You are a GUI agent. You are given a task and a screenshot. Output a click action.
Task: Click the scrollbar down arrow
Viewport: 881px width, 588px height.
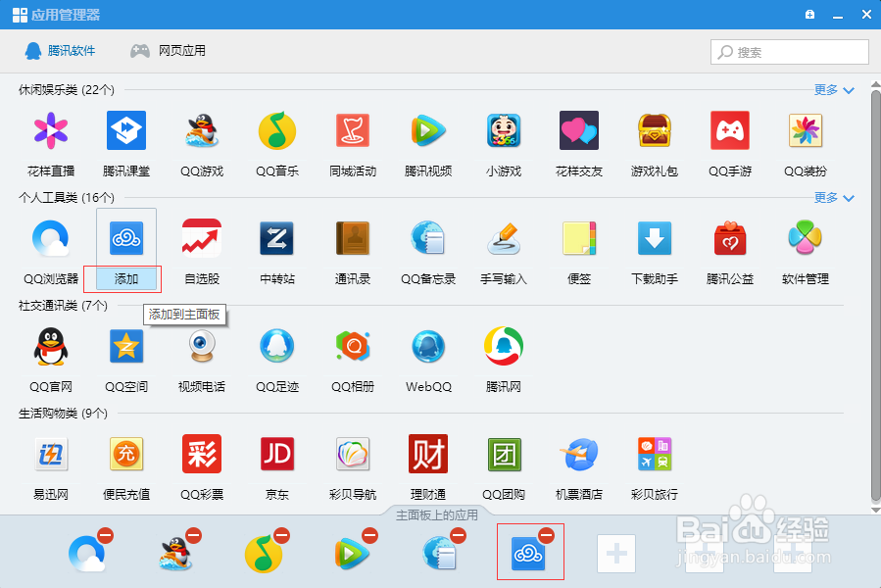point(875,510)
